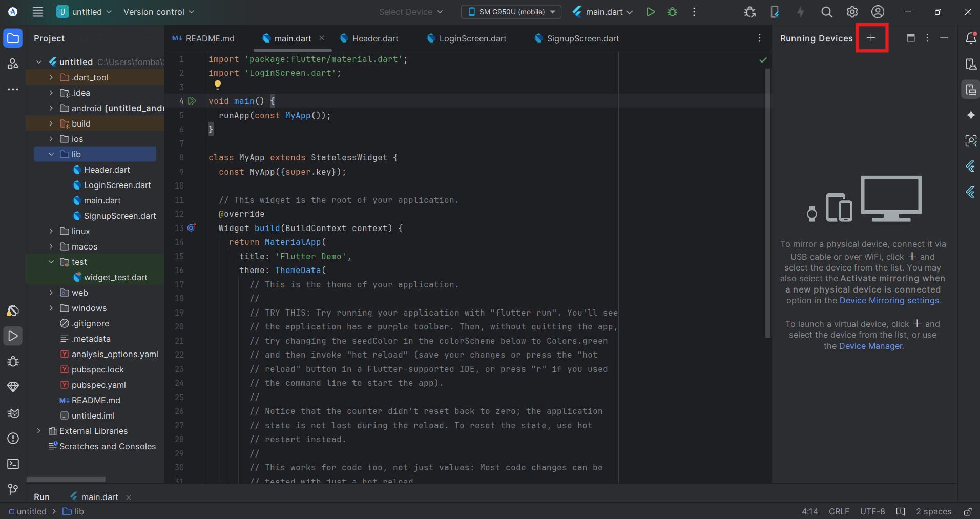Open Gemini AI sparkle tool window
Image resolution: width=980 pixels, height=519 pixels.
(x=971, y=115)
